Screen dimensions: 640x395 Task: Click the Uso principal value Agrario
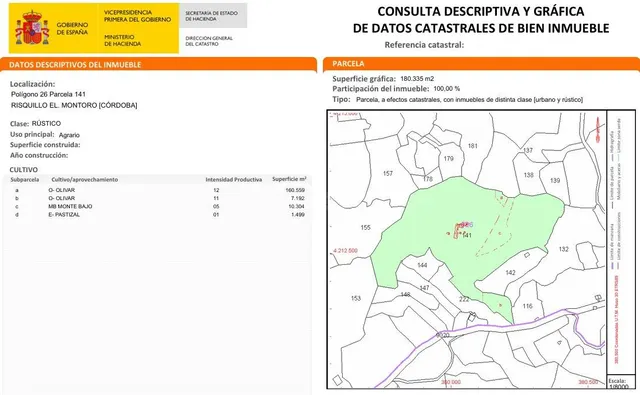pyautogui.click(x=69, y=135)
